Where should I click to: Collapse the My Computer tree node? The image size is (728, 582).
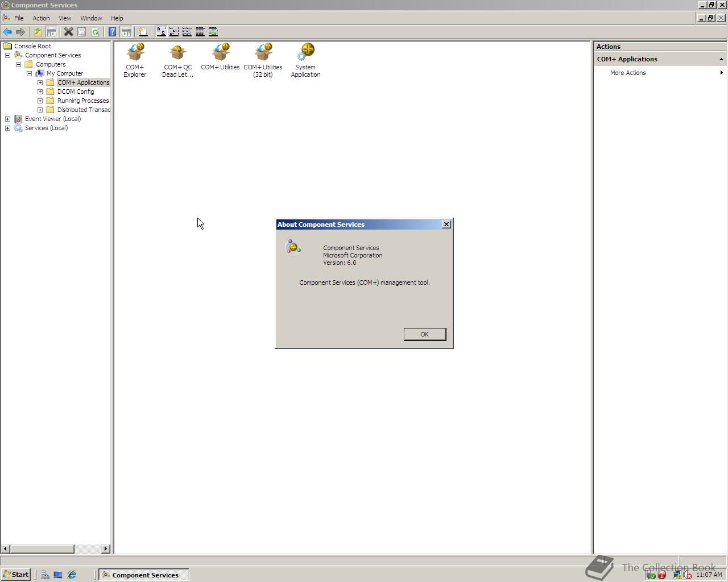pyautogui.click(x=30, y=73)
